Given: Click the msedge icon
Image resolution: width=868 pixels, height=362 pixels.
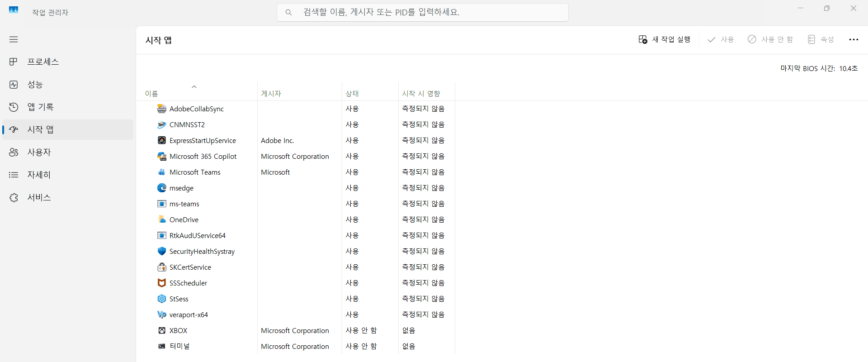Looking at the screenshot, I should pyautogui.click(x=162, y=188).
